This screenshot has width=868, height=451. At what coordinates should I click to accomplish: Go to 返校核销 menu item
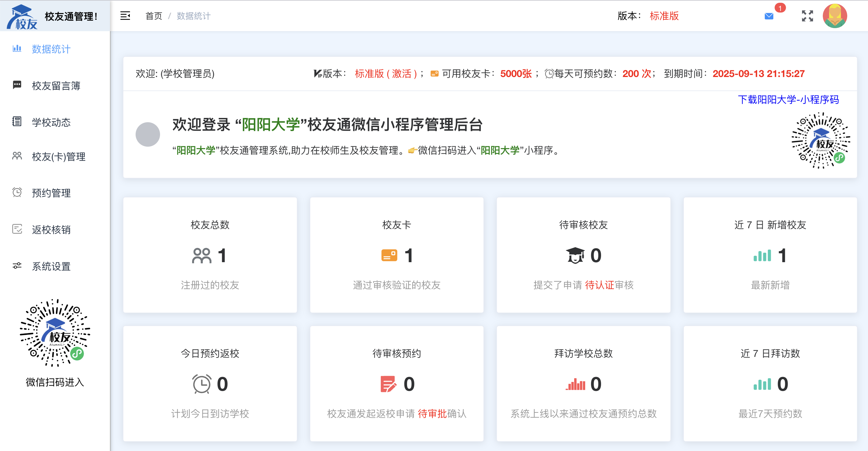(51, 229)
